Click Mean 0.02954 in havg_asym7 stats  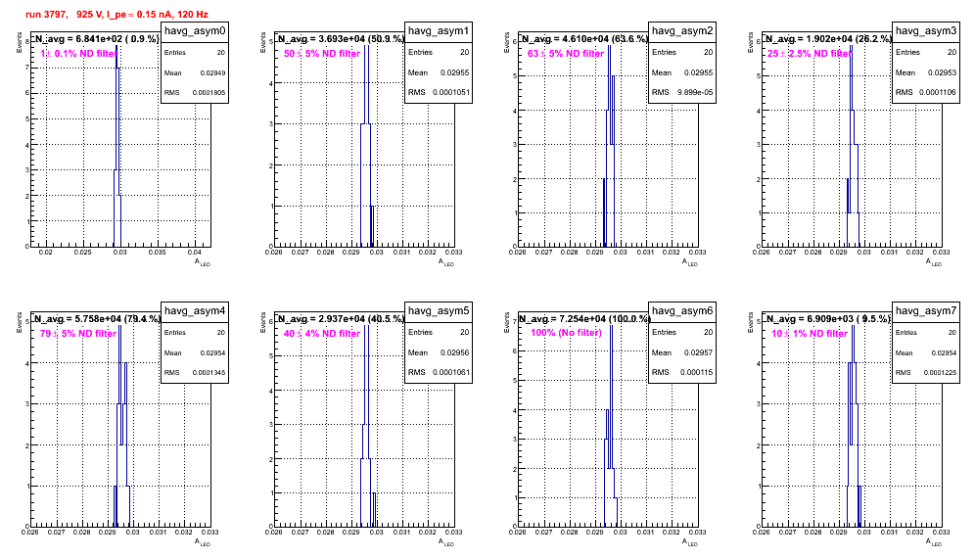click(926, 352)
